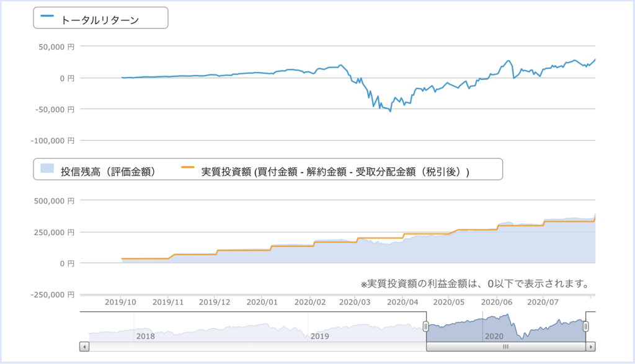
Task: Click the 2020/03 x-axis date label
Action: 355,302
